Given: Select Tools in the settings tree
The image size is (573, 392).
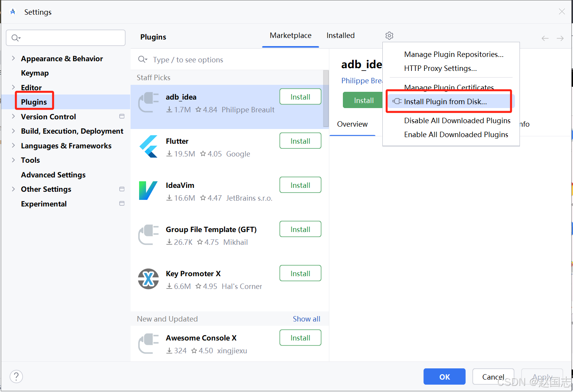Looking at the screenshot, I should pos(30,160).
